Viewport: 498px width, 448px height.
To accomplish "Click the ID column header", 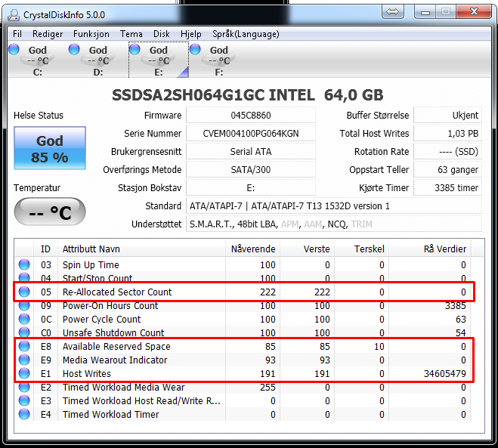I will pyautogui.click(x=45, y=249).
